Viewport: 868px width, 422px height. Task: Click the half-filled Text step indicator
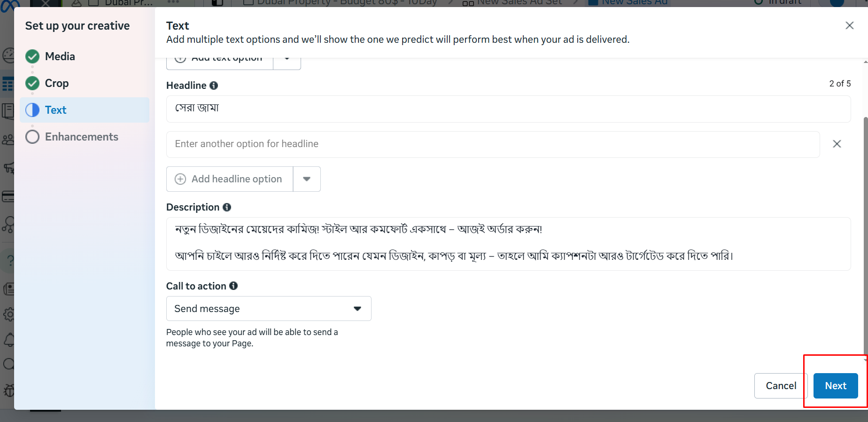(32, 110)
